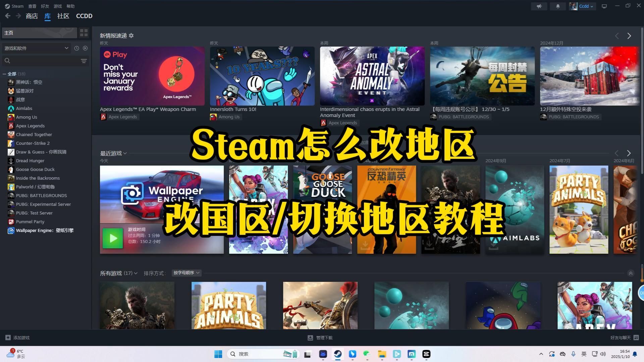Click 添加游戏 button at bottom left
This screenshot has height=362, width=644.
click(x=18, y=338)
